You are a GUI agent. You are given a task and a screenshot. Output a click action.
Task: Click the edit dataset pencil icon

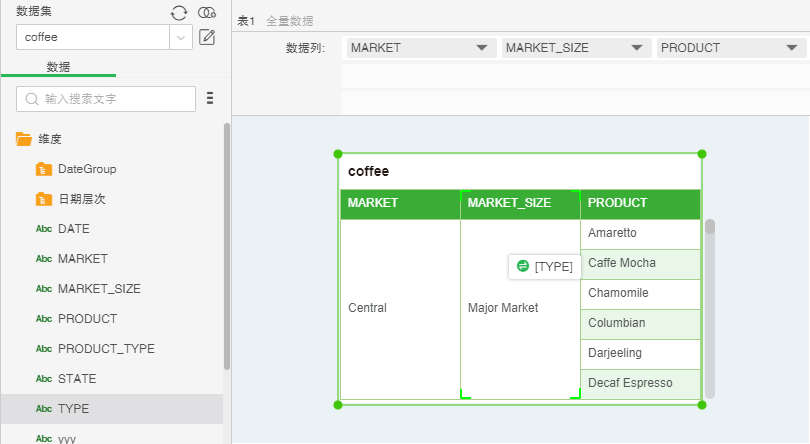pos(207,37)
